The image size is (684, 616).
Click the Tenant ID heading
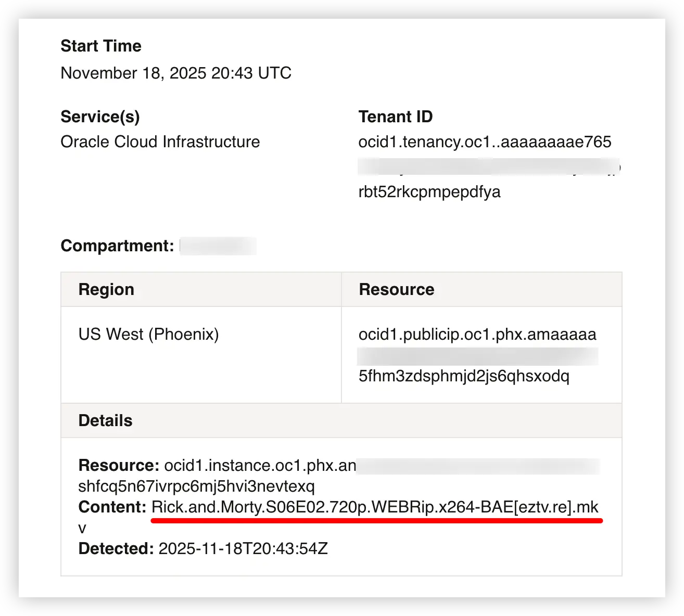point(395,117)
